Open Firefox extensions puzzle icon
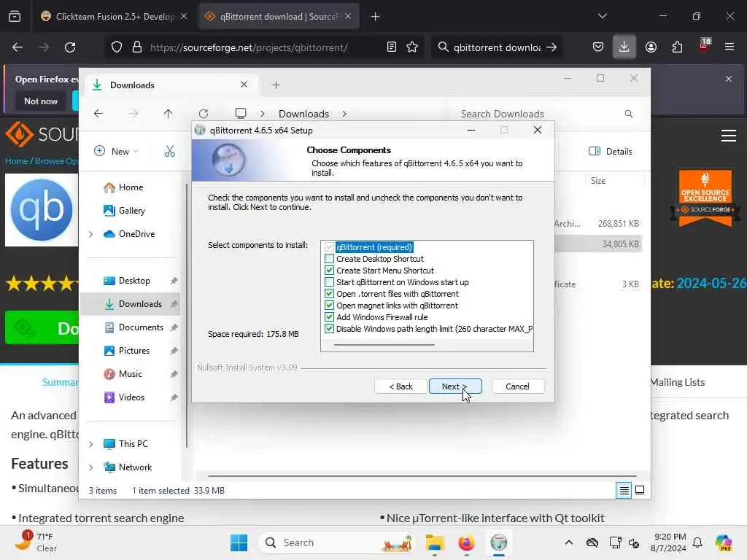Image resolution: width=747 pixels, height=560 pixels. (x=677, y=47)
